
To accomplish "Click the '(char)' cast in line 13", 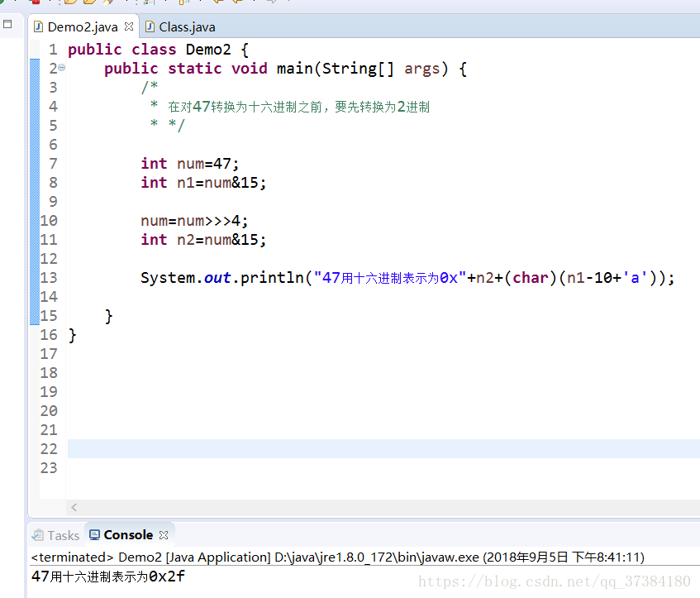I will coord(531,278).
